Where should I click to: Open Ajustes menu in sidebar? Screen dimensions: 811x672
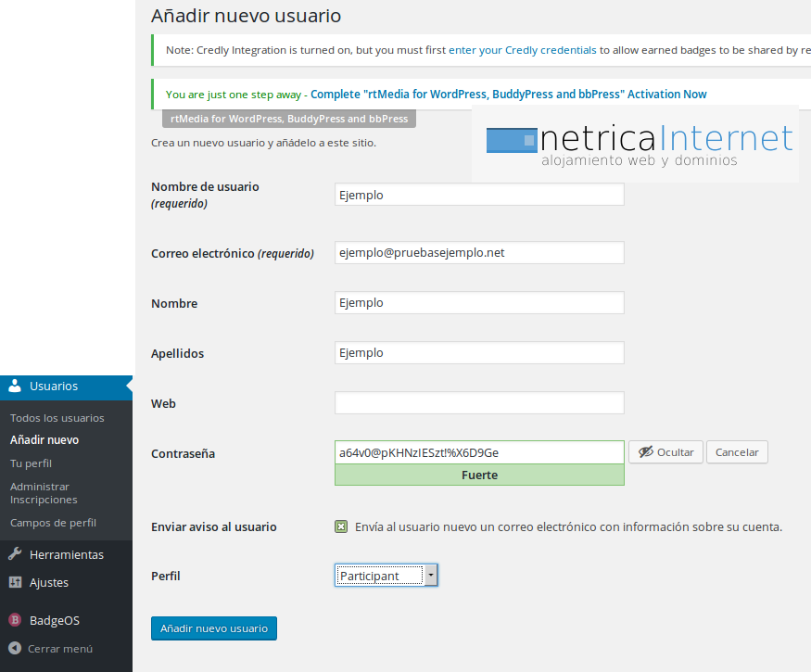(x=66, y=582)
